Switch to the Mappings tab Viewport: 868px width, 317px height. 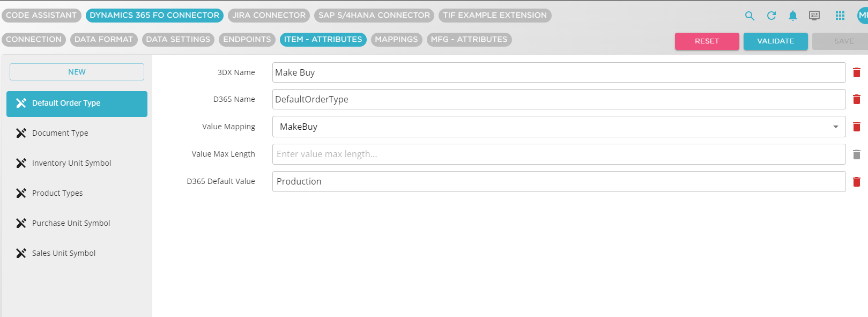tap(396, 40)
